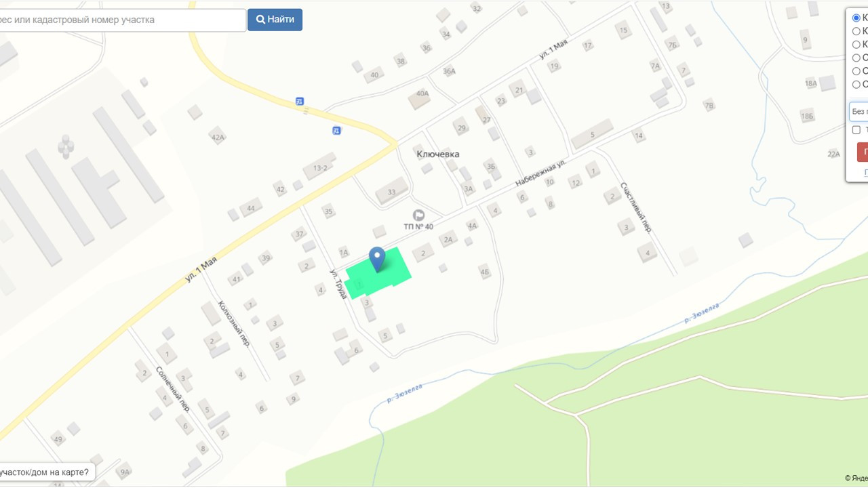Click the ТП № 40 flag icon
The width and height of the screenshot is (868, 488).
click(418, 215)
